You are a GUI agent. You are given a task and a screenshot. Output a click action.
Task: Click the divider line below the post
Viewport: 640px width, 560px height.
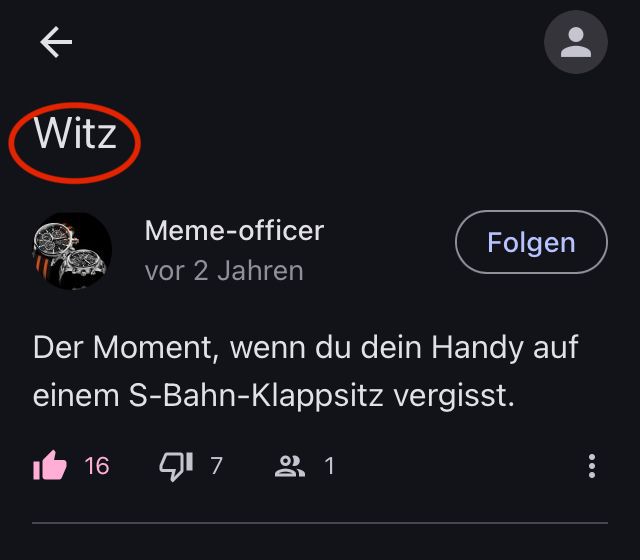[320, 522]
